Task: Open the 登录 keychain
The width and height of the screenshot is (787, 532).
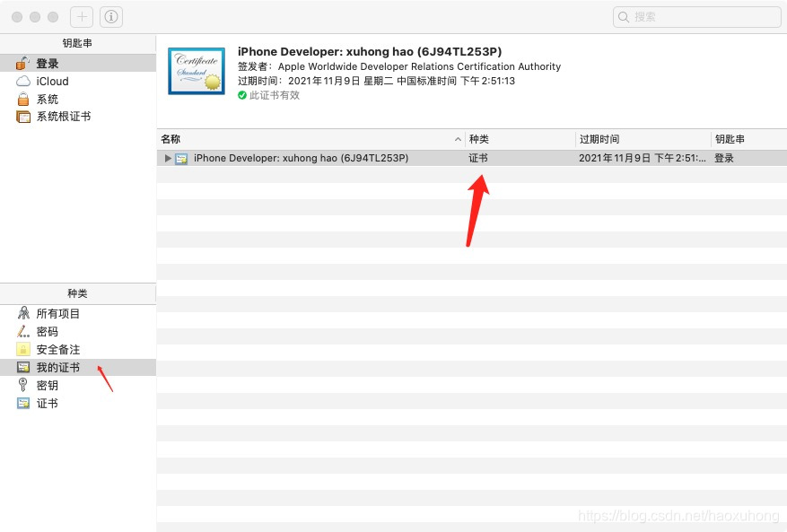Action: [x=78, y=63]
